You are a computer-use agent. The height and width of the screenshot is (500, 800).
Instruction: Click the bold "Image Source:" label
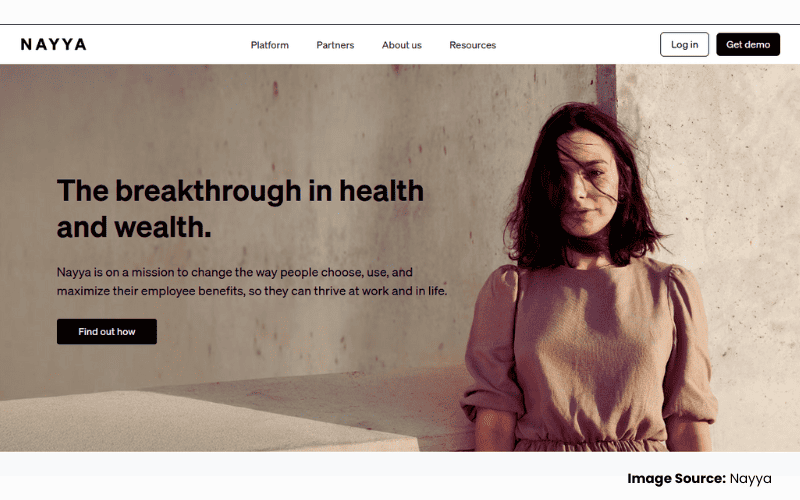676,479
